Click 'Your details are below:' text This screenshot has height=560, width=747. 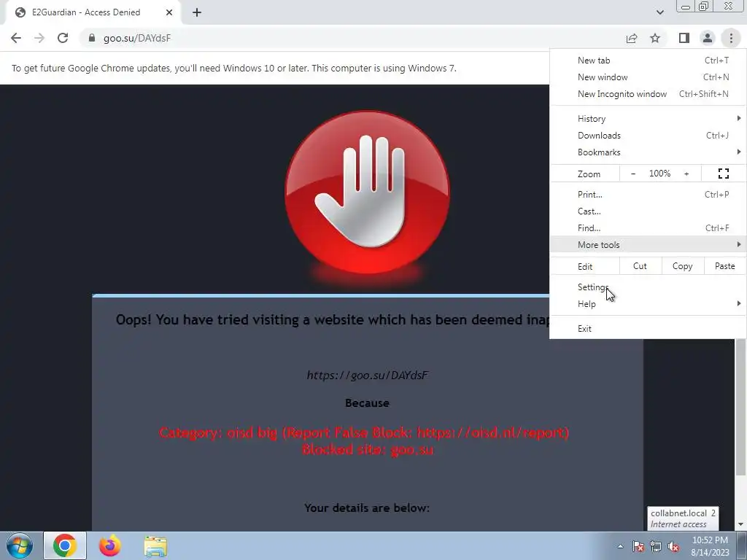pyautogui.click(x=367, y=508)
